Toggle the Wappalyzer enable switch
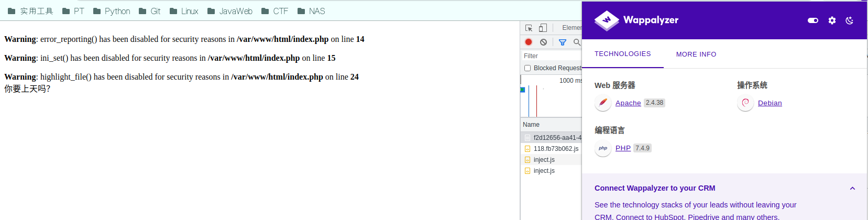 click(x=813, y=20)
